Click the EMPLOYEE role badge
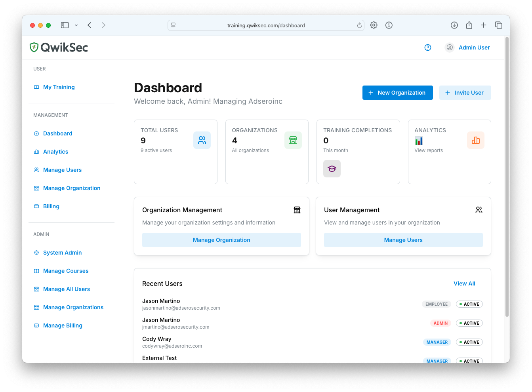The height and width of the screenshot is (392, 532). 437,304
